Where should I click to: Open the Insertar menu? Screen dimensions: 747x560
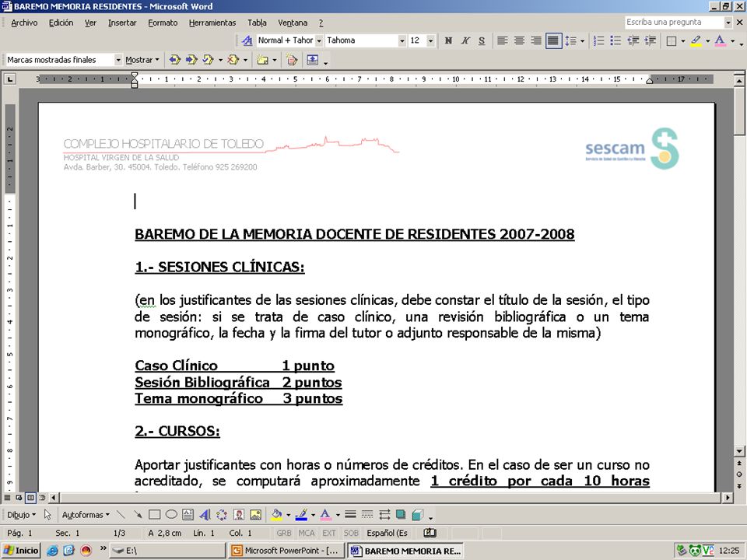click(122, 23)
